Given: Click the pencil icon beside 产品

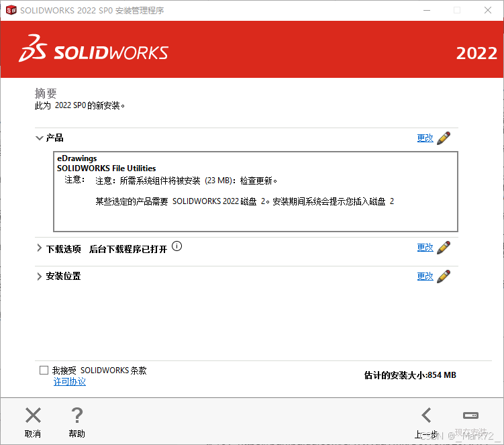Looking at the screenshot, I should (444, 138).
